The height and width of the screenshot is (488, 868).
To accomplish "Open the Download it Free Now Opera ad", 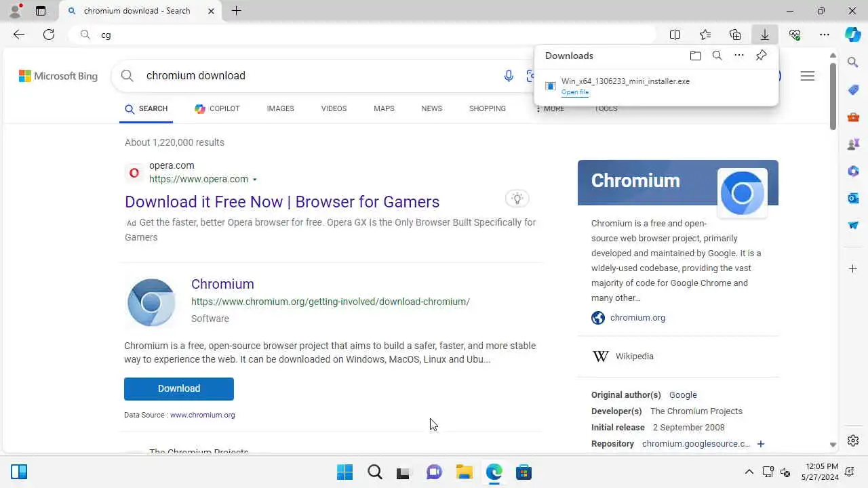I will pyautogui.click(x=282, y=202).
